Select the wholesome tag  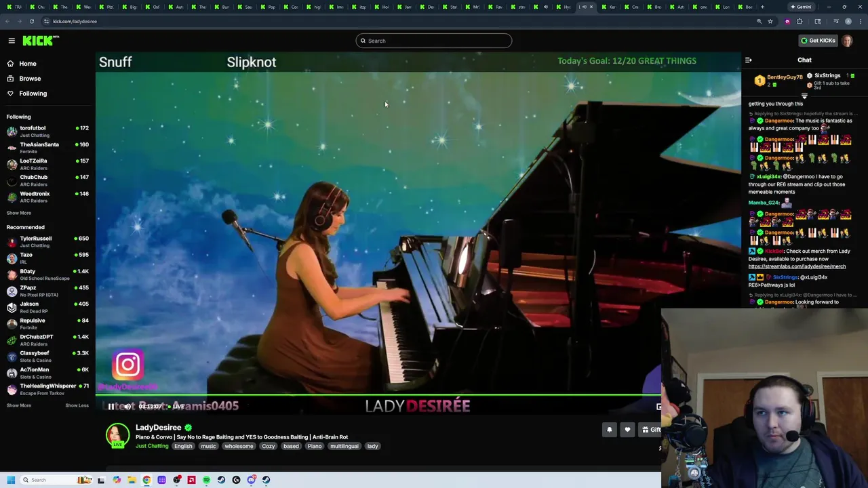(x=239, y=446)
